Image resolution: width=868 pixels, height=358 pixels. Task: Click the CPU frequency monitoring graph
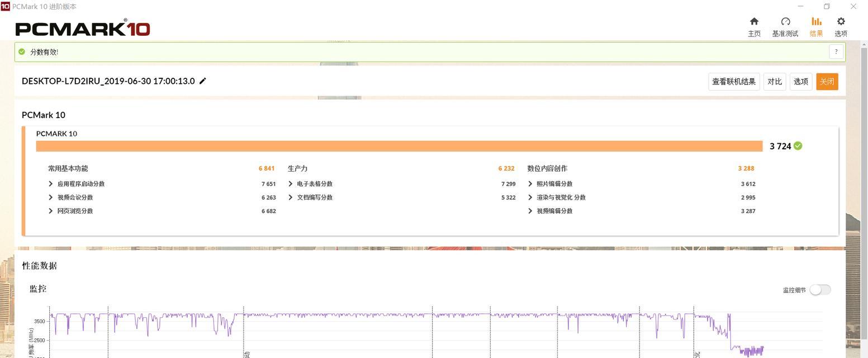point(436,332)
